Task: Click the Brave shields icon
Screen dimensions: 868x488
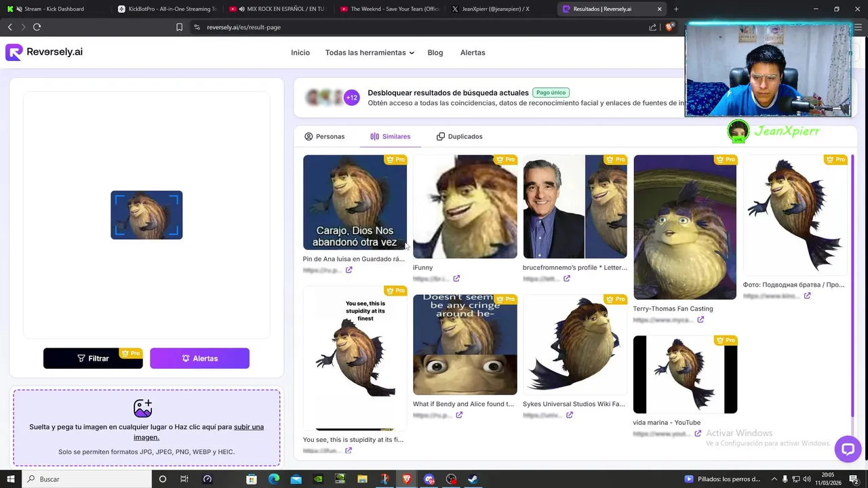Action: (x=669, y=27)
